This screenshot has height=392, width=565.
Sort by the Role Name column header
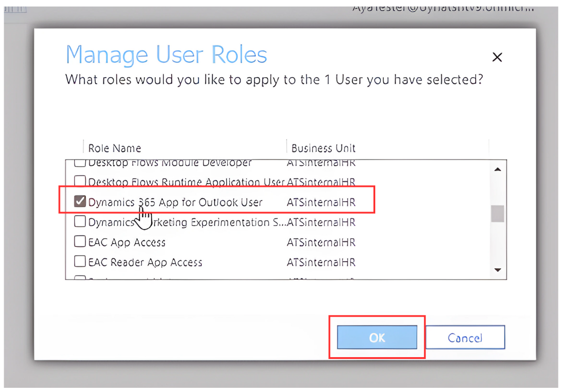pos(115,148)
